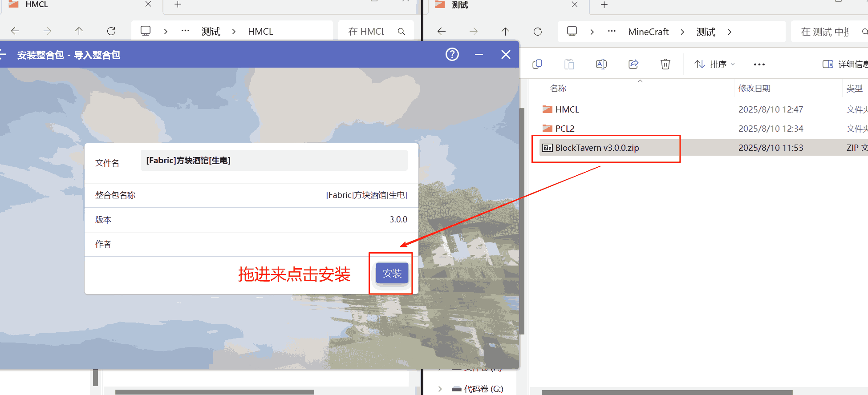868x395 pixels.
Task: Expand chevron after 测试 in right address bar
Action: (730, 32)
